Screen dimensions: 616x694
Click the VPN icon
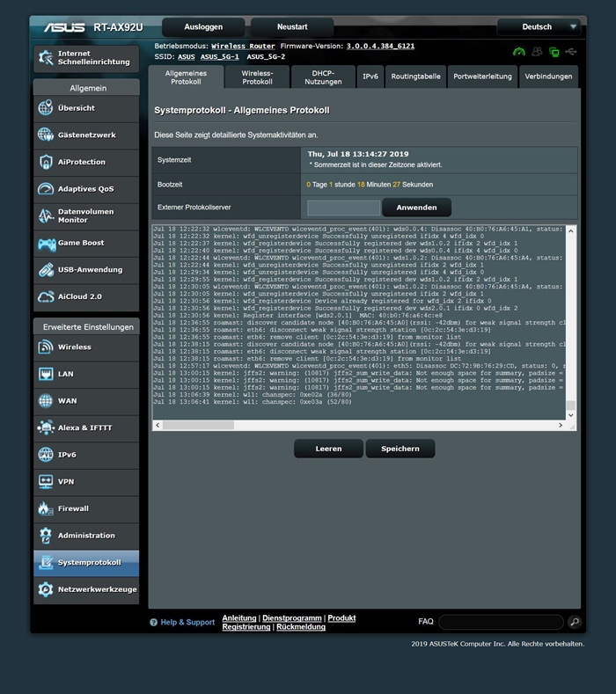(x=45, y=481)
